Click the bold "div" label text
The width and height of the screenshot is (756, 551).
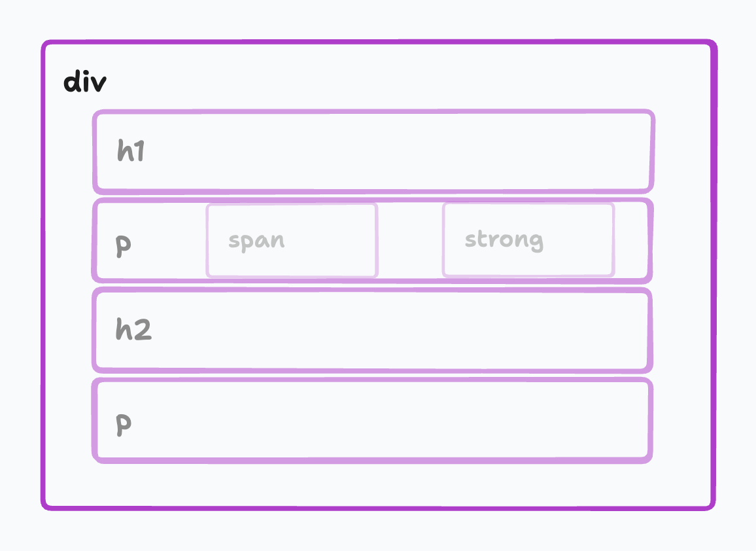85,81
